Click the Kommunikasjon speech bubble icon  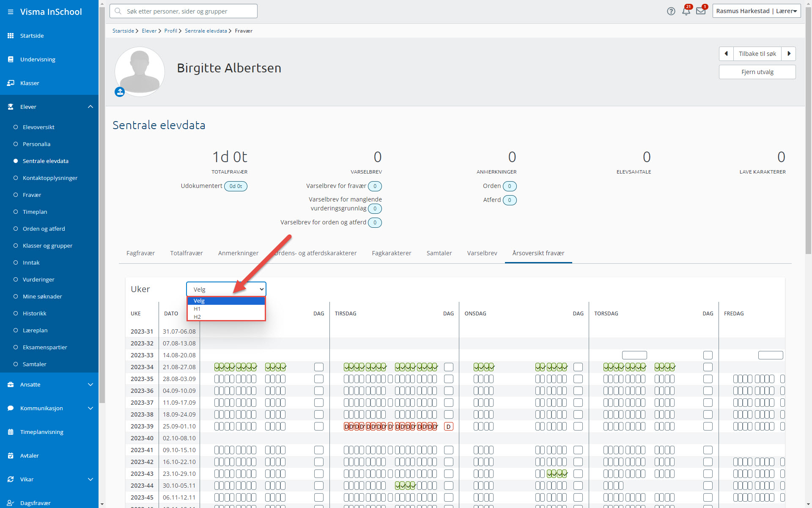pos(11,408)
